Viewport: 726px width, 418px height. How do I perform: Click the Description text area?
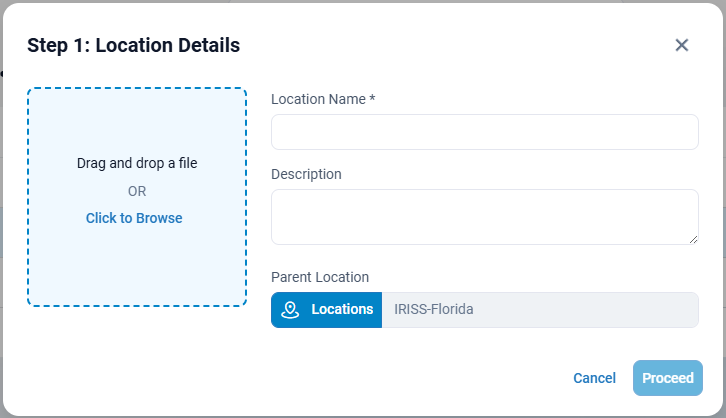pos(485,217)
